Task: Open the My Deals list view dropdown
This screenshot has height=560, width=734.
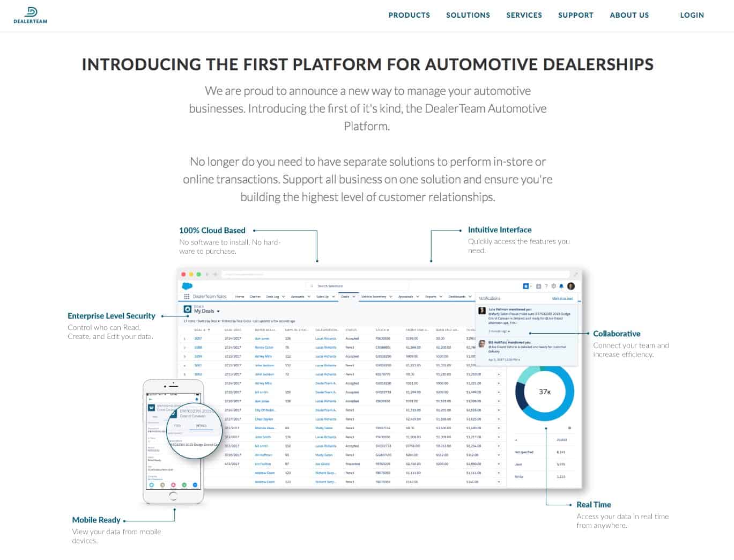Action: [218, 311]
